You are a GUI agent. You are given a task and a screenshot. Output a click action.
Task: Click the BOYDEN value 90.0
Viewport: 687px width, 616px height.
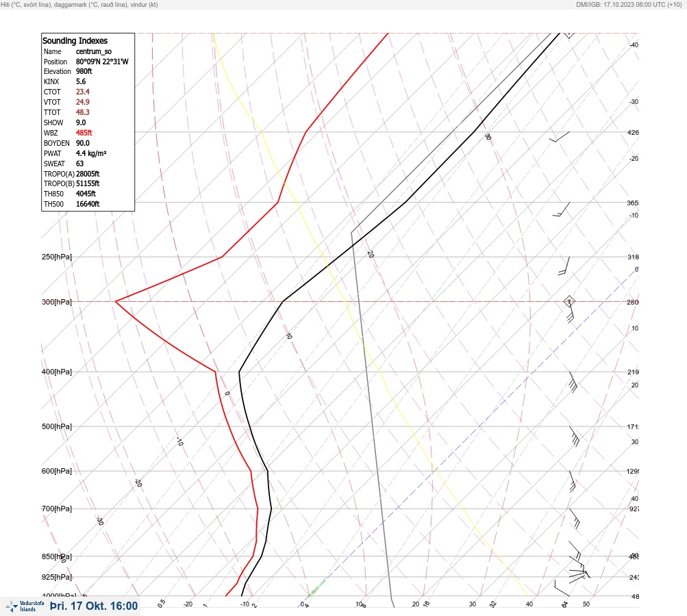82,143
